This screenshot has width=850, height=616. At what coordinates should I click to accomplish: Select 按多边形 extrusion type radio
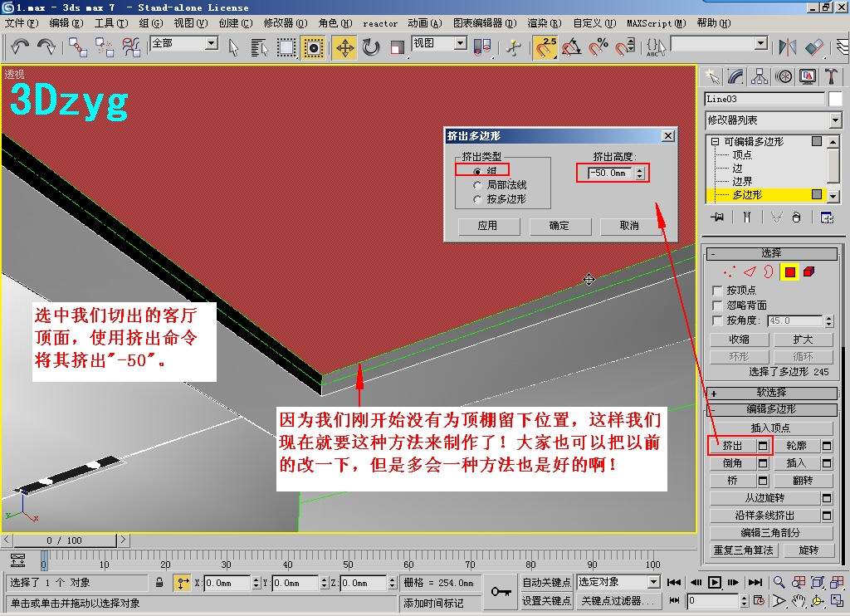477,199
